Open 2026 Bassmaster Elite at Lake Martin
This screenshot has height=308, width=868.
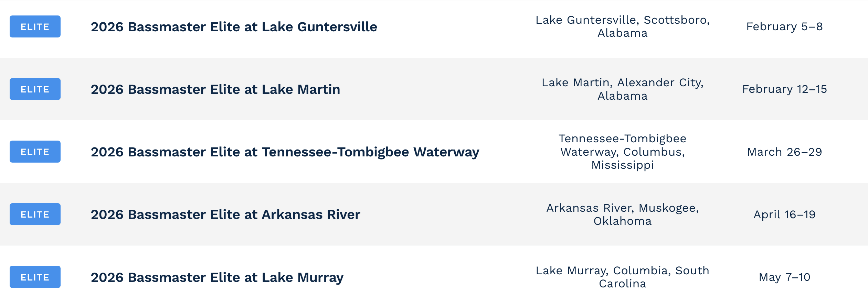tap(215, 89)
